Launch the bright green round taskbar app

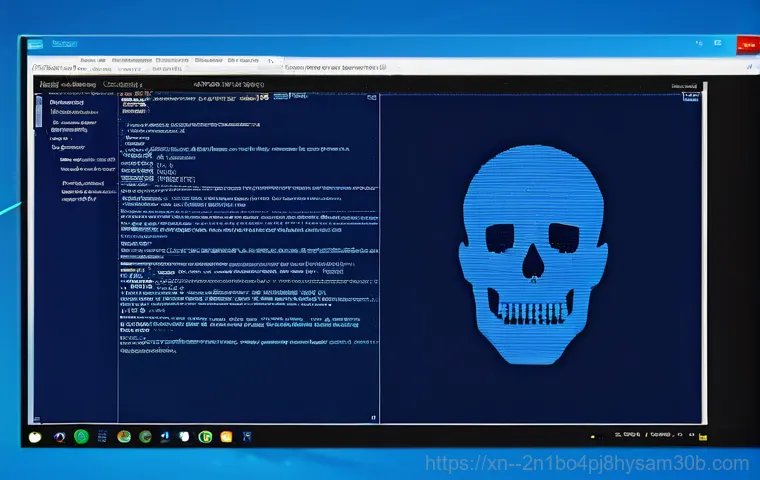point(82,436)
